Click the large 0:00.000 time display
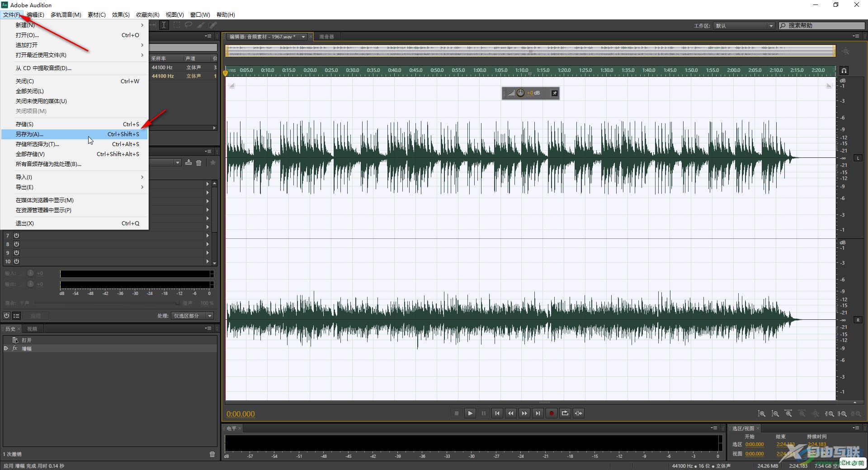This screenshot has width=868, height=470. tap(241, 414)
